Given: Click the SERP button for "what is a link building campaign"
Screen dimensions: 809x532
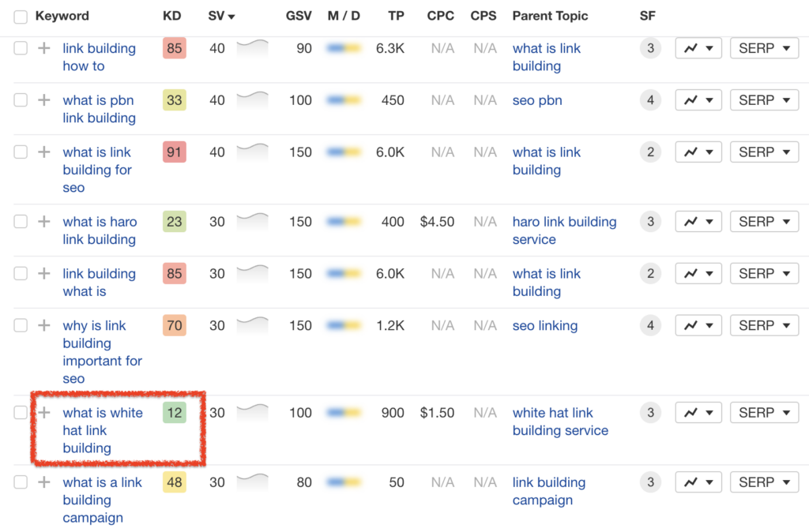Looking at the screenshot, I should pos(763,482).
